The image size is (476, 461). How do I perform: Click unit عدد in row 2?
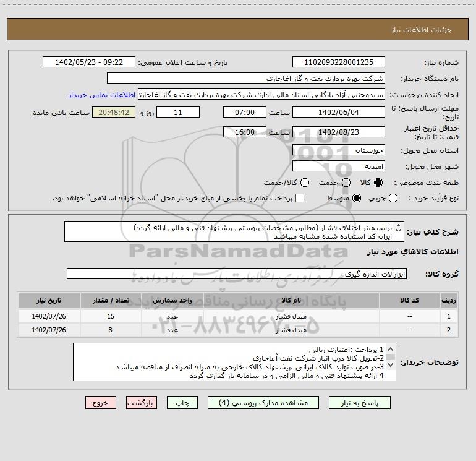point(172,330)
